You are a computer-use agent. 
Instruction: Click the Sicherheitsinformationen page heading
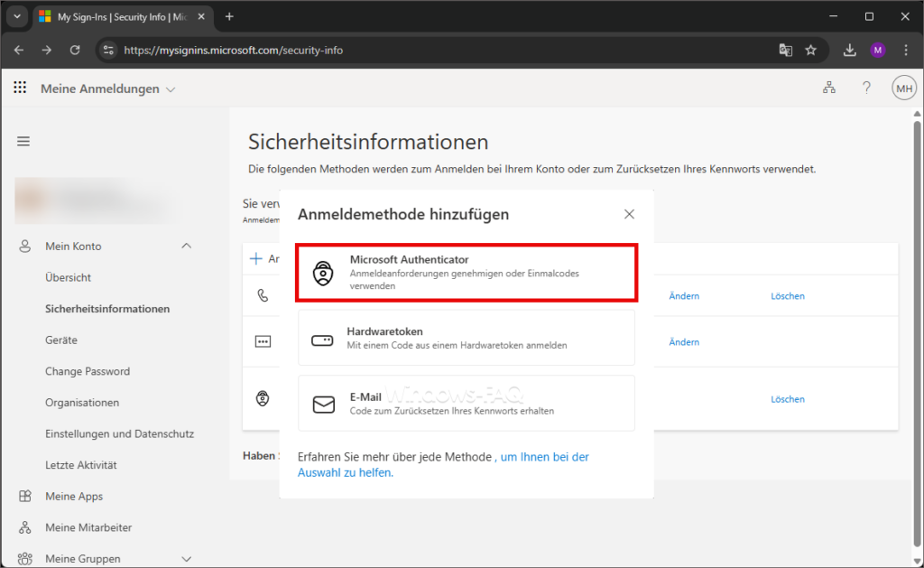(x=368, y=142)
